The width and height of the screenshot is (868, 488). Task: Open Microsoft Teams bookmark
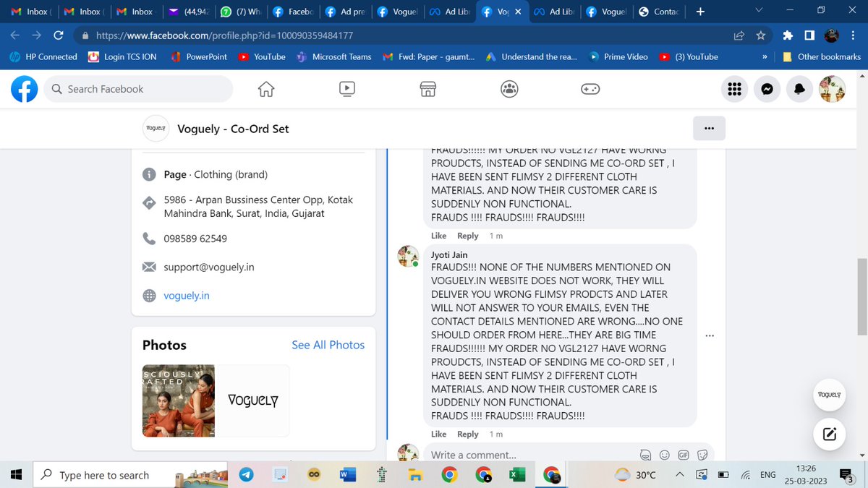pyautogui.click(x=333, y=56)
